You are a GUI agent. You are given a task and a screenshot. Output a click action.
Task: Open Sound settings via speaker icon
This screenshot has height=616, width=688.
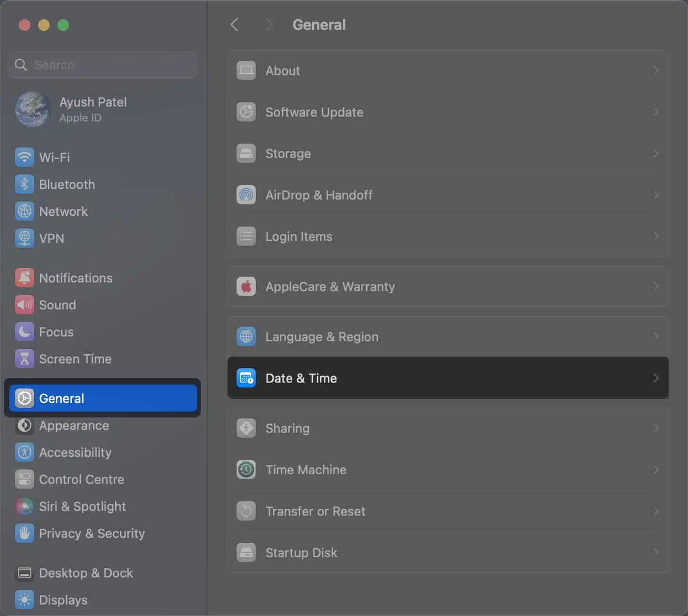(x=24, y=305)
